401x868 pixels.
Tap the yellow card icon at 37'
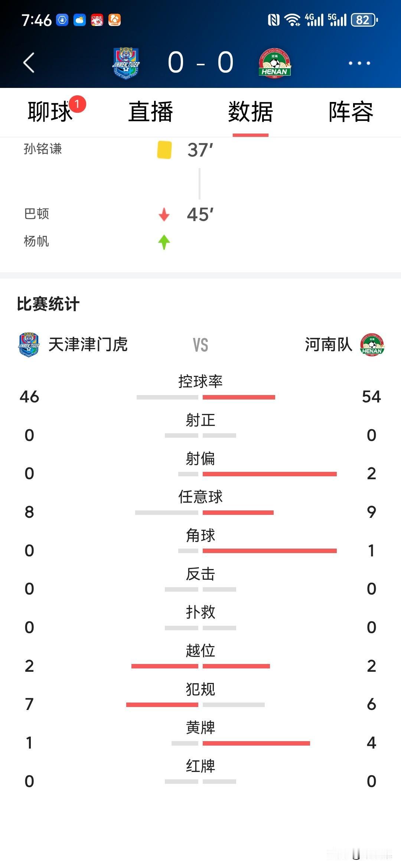pyautogui.click(x=164, y=150)
